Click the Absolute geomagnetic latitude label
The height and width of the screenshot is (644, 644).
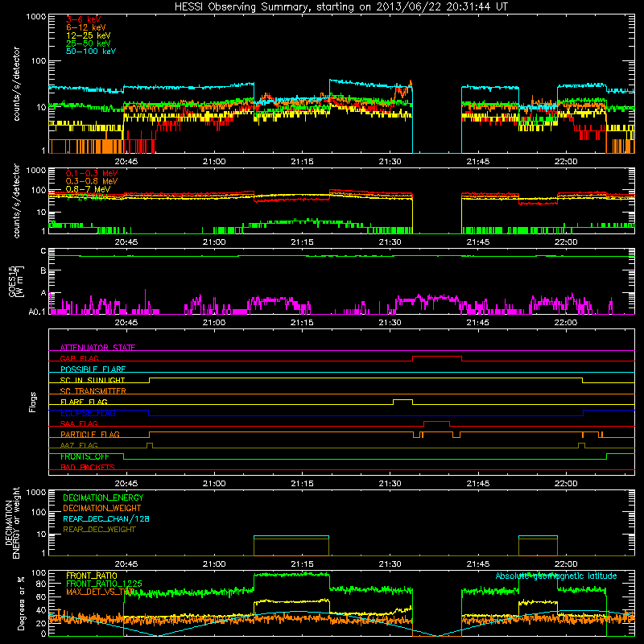point(556,576)
